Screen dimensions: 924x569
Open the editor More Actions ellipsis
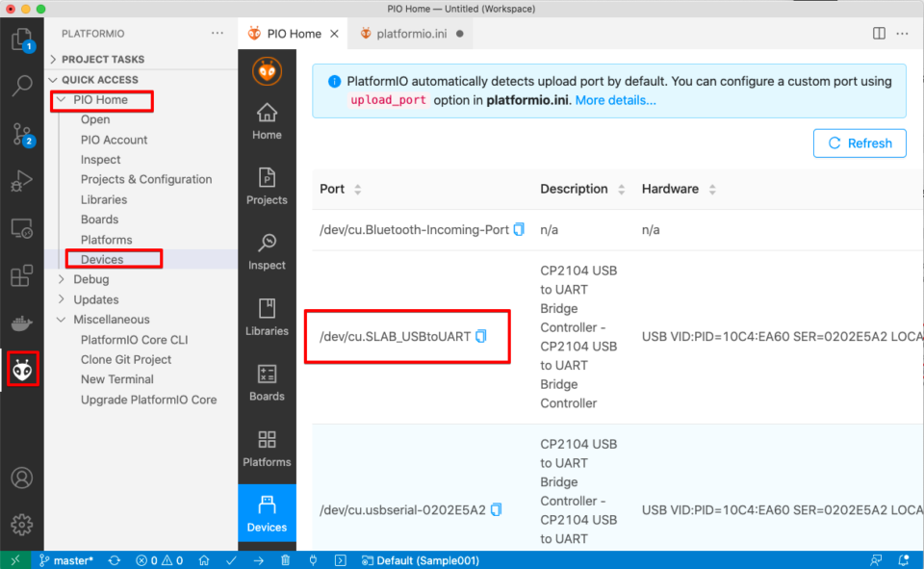902,34
